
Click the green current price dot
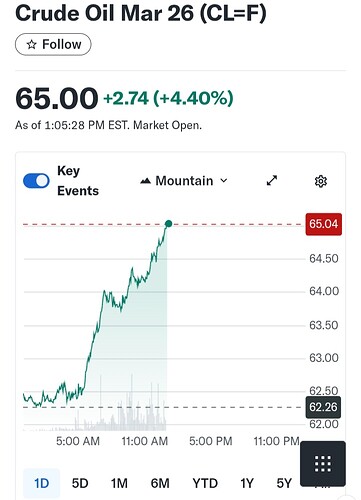(168, 224)
